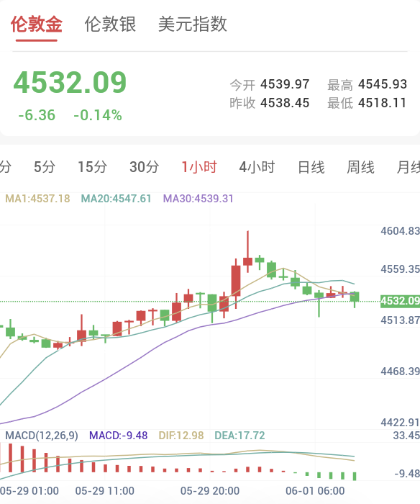Click the current price 4532.09 headline
This screenshot has height=504, width=420.
pyautogui.click(x=70, y=83)
